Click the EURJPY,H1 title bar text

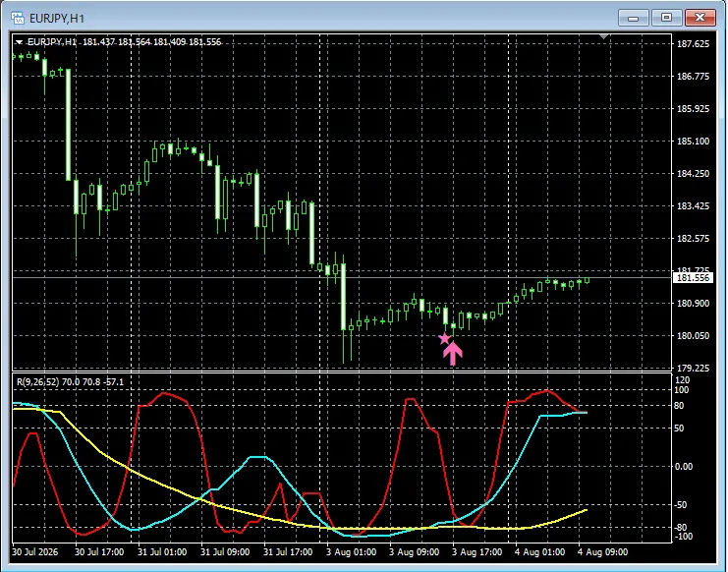57,19
